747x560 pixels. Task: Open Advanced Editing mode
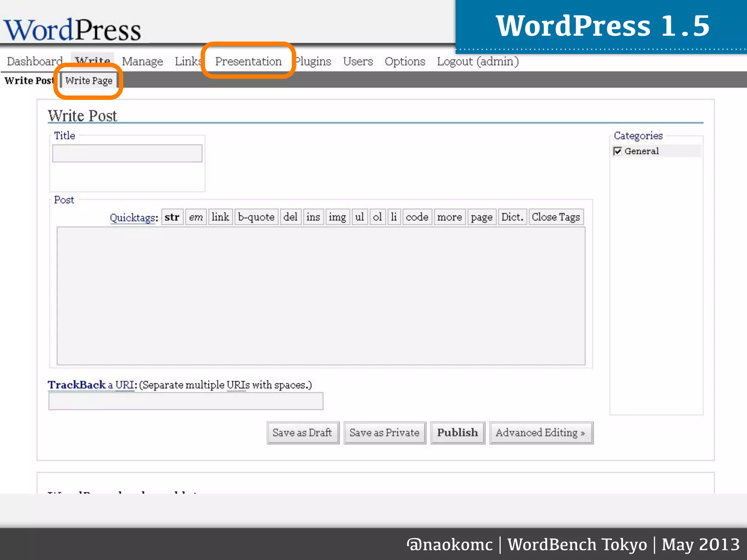(541, 433)
